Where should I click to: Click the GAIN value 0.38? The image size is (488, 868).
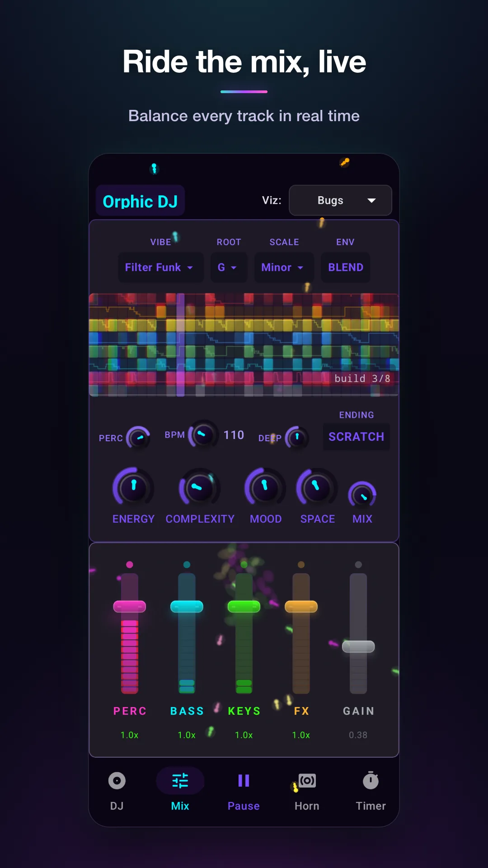click(x=358, y=735)
